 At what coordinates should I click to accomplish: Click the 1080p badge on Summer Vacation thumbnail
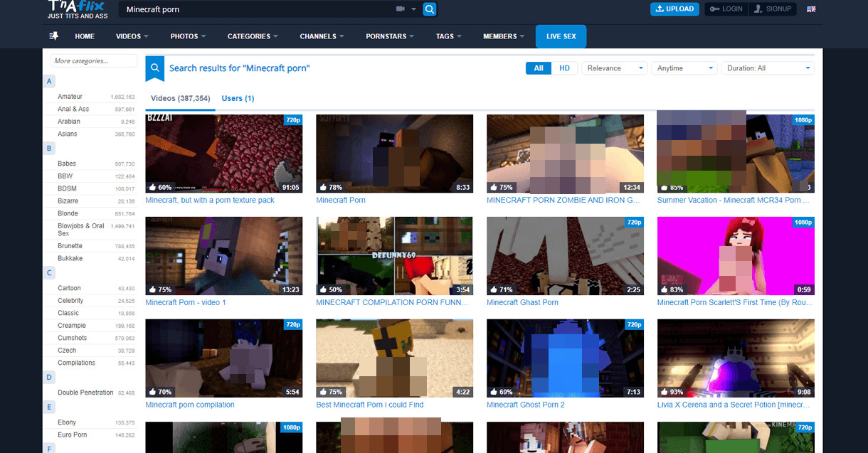804,120
